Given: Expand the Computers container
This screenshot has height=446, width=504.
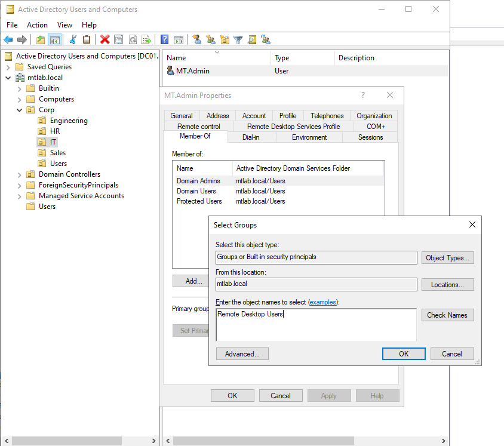Looking at the screenshot, I should (x=20, y=99).
